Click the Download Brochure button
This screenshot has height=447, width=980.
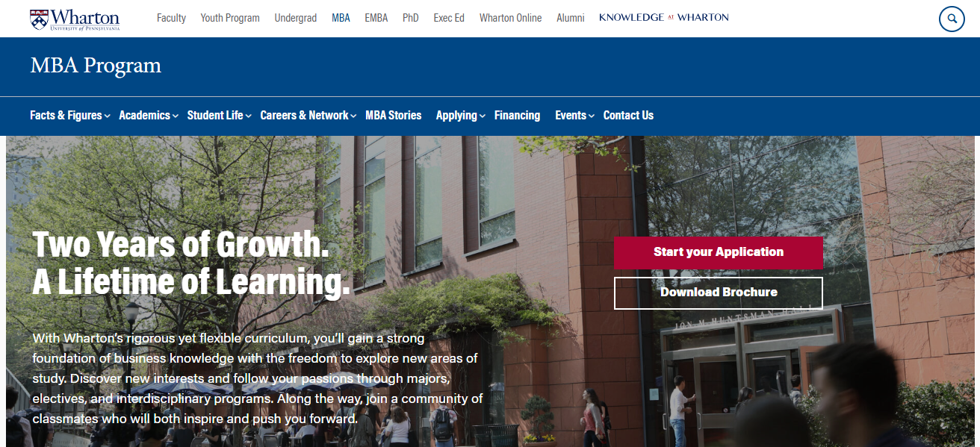(719, 293)
